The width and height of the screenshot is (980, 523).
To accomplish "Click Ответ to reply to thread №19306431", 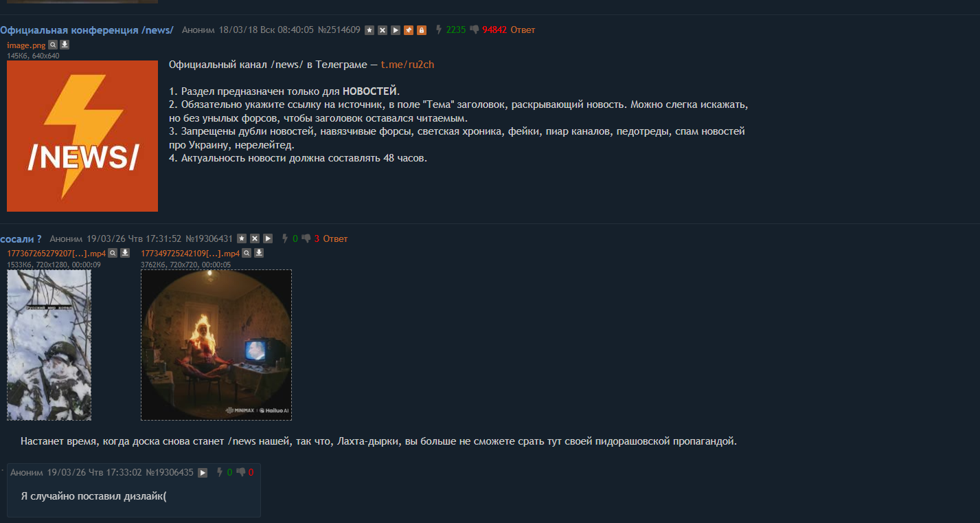I will [x=335, y=238].
